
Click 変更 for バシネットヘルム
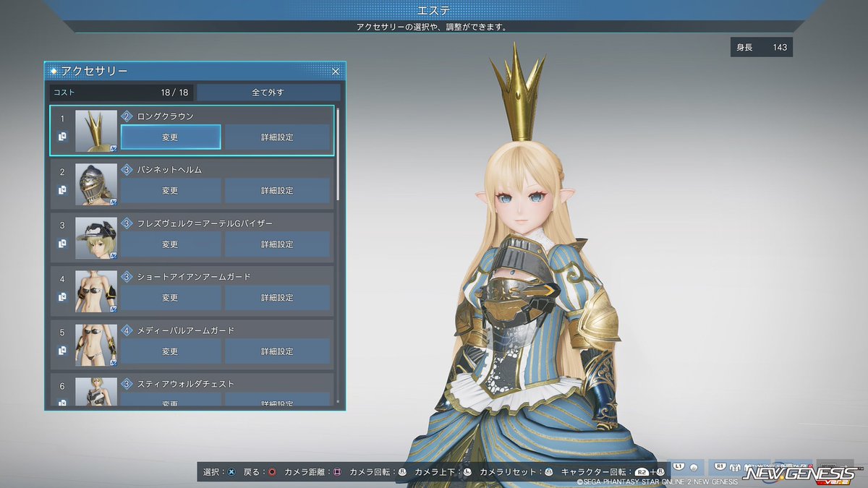170,191
